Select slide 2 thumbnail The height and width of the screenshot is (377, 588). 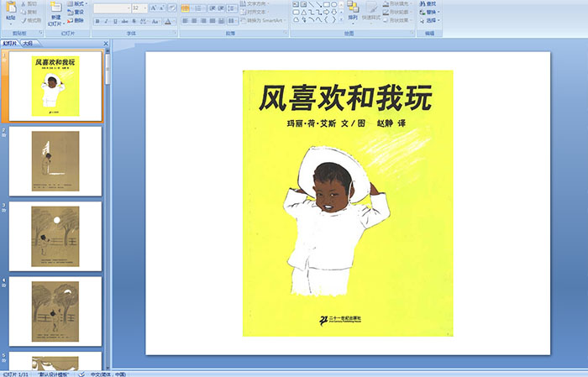pos(55,161)
